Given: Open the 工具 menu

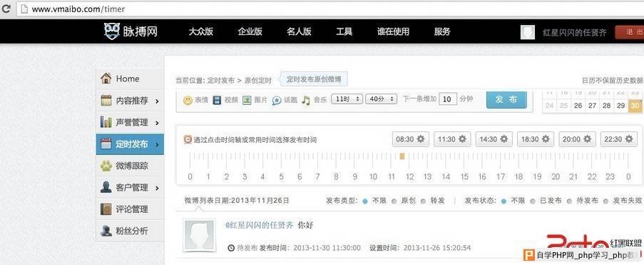Looking at the screenshot, I should pyautogui.click(x=344, y=31).
